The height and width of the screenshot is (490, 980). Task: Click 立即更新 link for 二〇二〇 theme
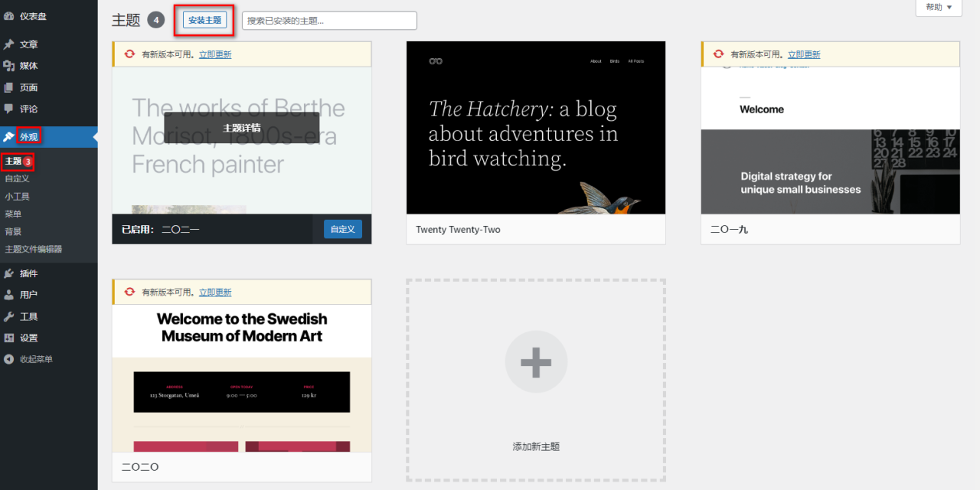pyautogui.click(x=215, y=292)
